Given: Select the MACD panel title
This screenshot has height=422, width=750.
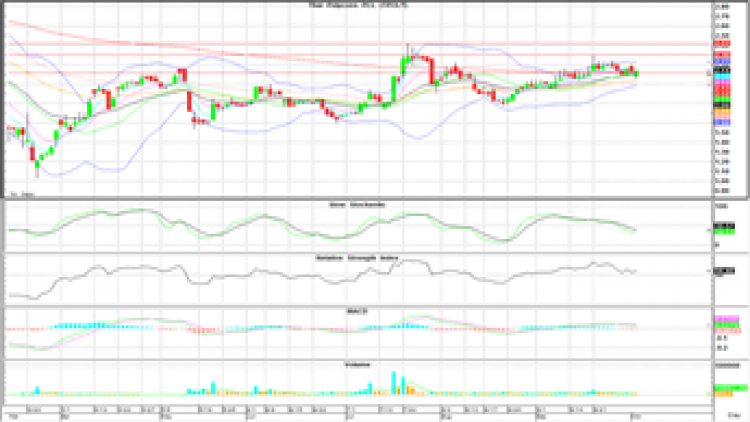Looking at the screenshot, I should click(x=357, y=311).
